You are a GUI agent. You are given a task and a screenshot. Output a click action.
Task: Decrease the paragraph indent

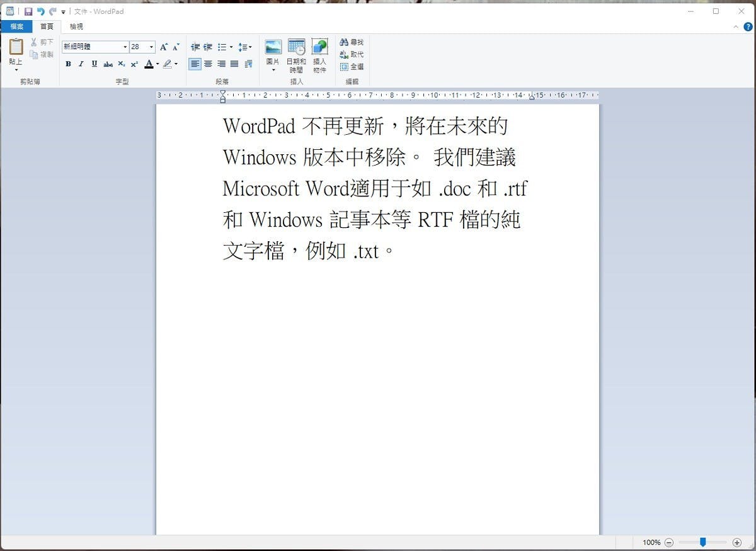[195, 47]
